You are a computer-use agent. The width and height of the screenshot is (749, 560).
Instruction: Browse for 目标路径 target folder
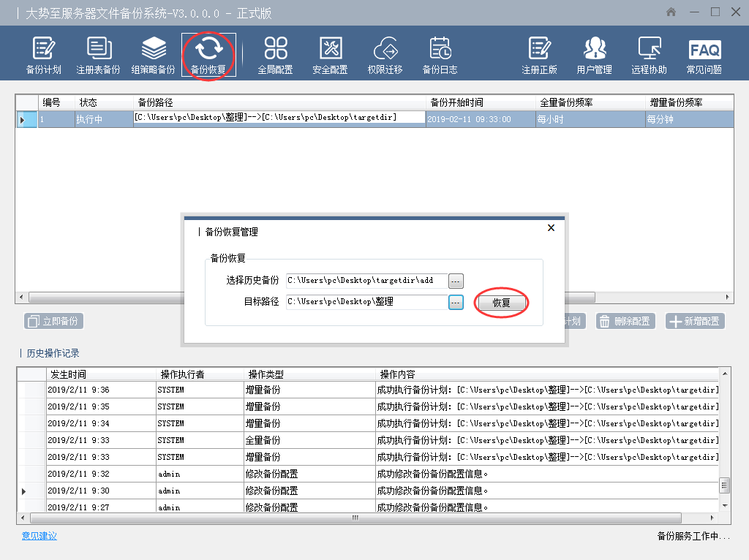pyautogui.click(x=456, y=302)
